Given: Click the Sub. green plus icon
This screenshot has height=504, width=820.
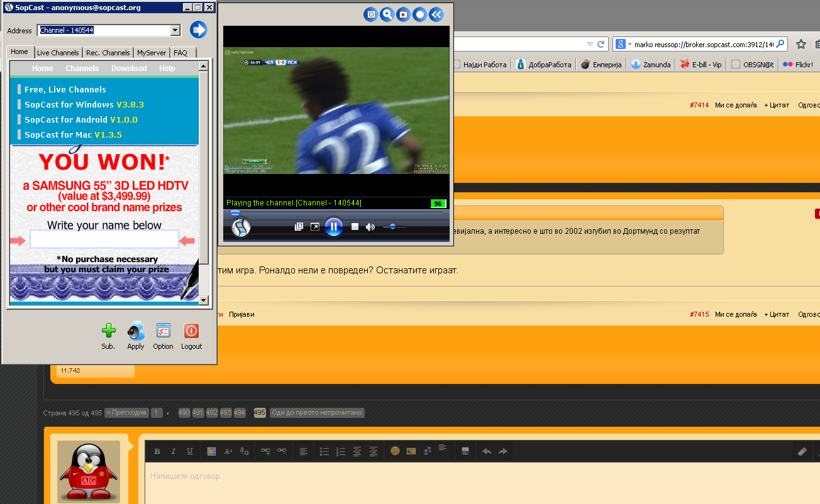Looking at the screenshot, I should point(108,331).
